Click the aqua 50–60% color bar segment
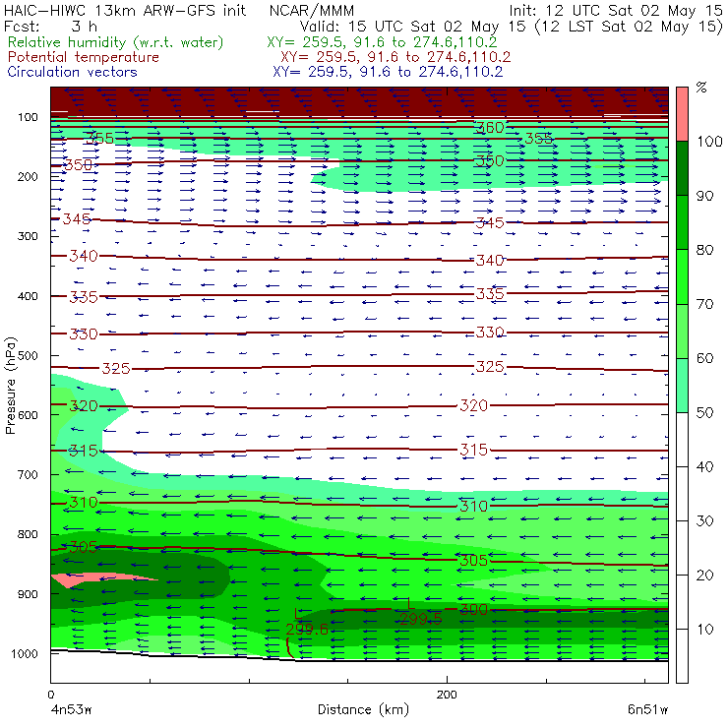 pyautogui.click(x=682, y=386)
